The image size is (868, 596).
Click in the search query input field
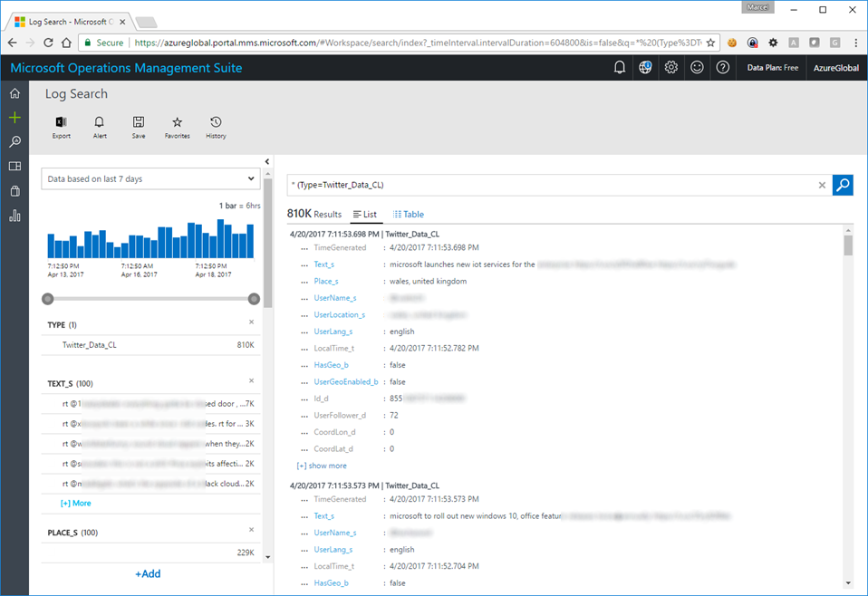554,185
